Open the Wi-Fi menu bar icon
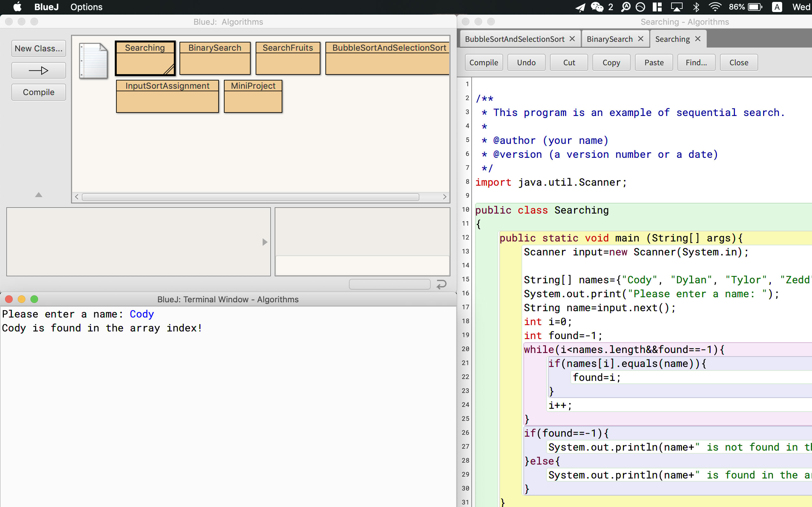 [x=715, y=7]
